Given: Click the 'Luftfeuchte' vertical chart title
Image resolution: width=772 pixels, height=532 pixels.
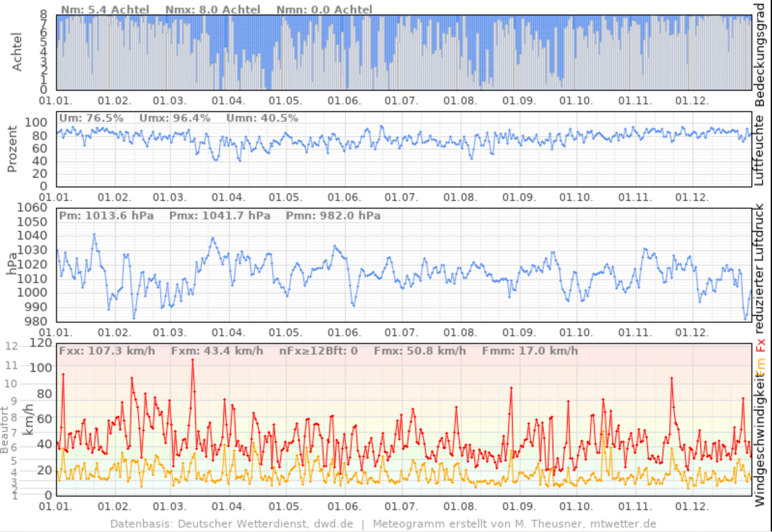Looking at the screenshot, I should click(x=762, y=149).
